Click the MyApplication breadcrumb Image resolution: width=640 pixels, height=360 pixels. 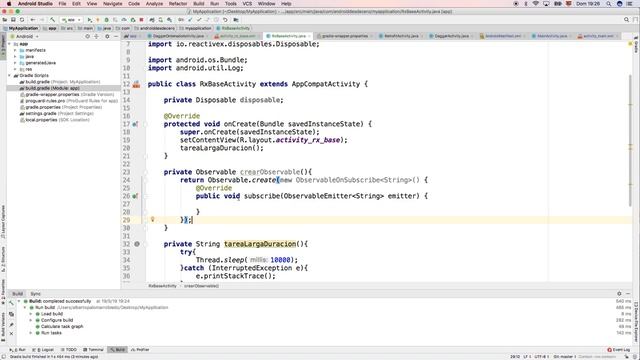(20, 28)
